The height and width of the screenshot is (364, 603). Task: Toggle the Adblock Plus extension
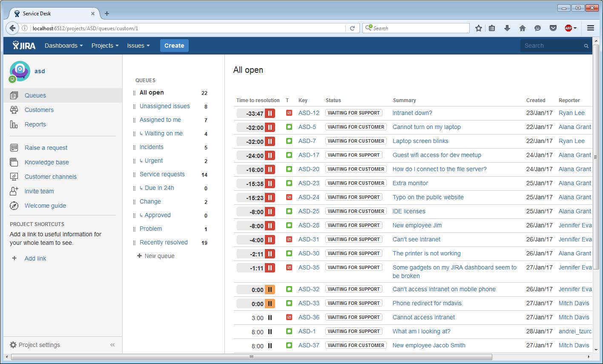coord(567,28)
